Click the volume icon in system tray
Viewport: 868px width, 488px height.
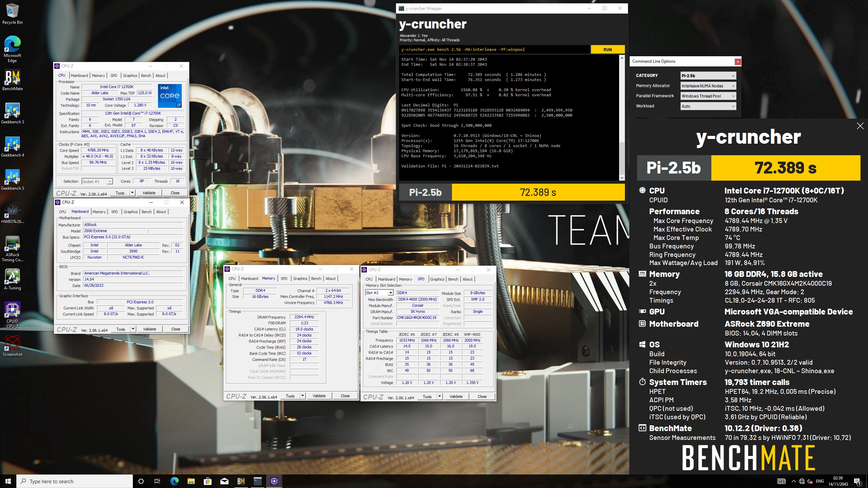point(810,481)
